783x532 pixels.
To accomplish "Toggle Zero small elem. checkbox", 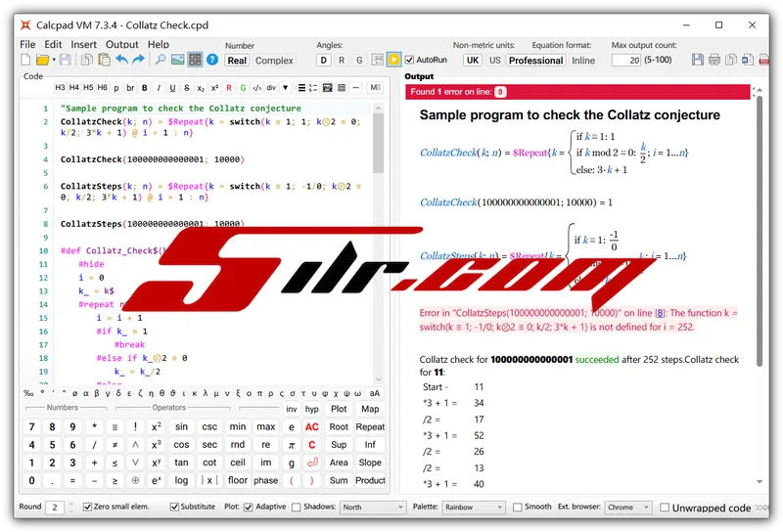I will click(87, 507).
